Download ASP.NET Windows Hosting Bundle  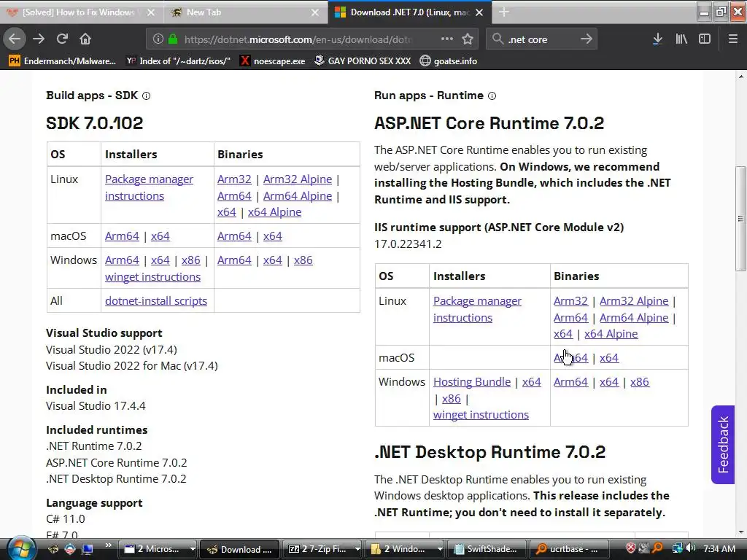coord(472,382)
